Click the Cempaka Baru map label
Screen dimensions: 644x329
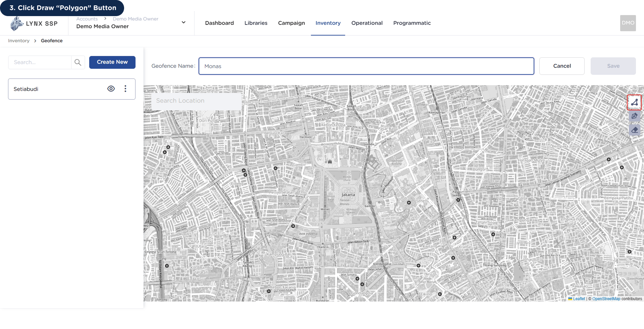coord(565,146)
